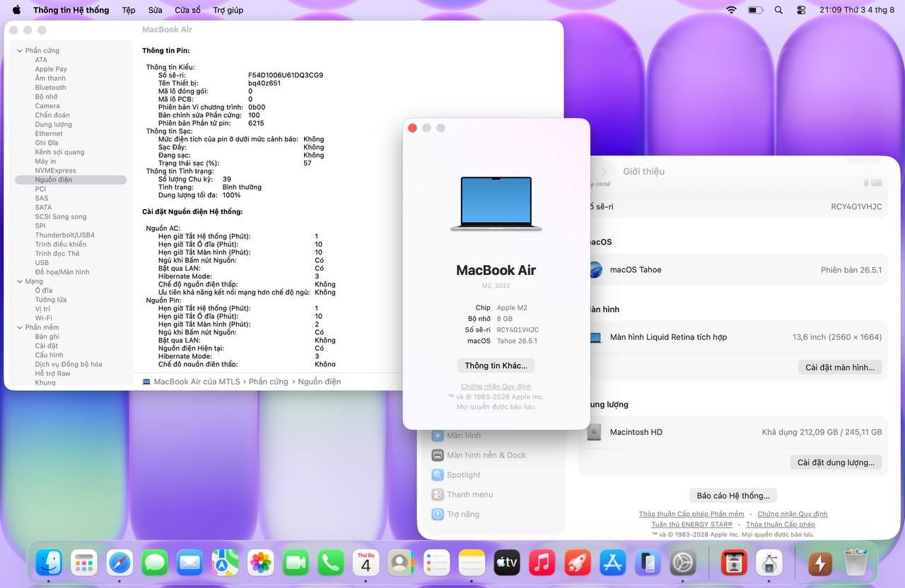Click the Cài đặt dung lượng... button
905x588 pixels.
click(x=836, y=462)
